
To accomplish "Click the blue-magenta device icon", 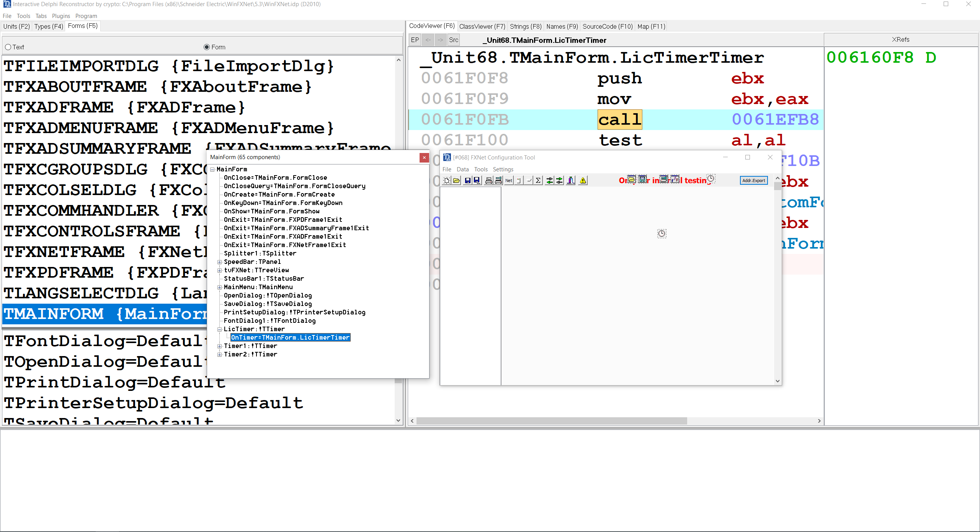I will click(x=571, y=181).
